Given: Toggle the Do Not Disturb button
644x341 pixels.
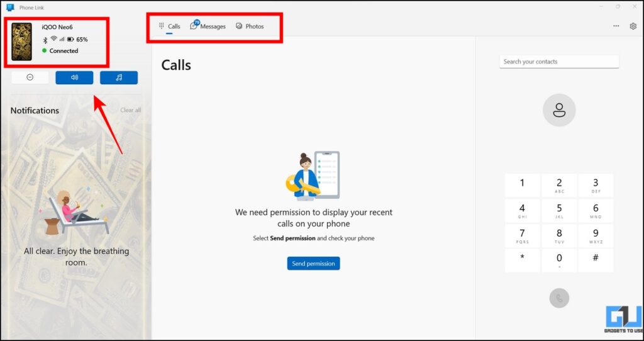Looking at the screenshot, I should tap(30, 77).
